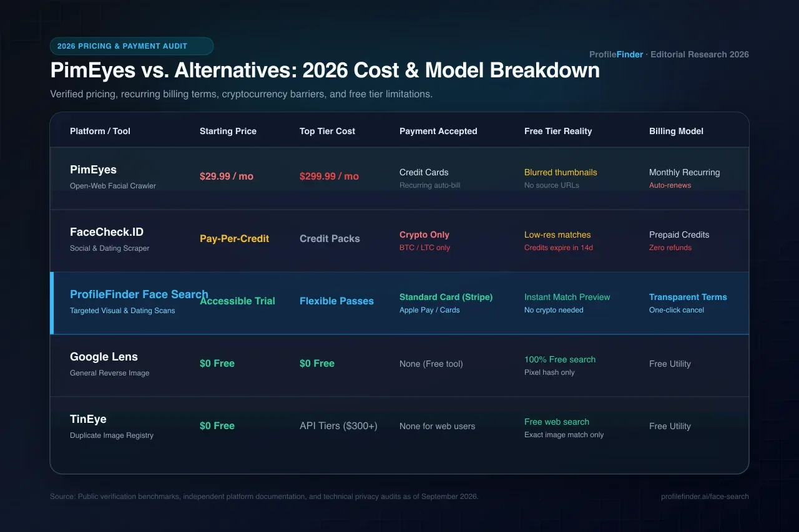Select the 'Platform / Tool' column header
The image size is (799, 532).
(100, 131)
